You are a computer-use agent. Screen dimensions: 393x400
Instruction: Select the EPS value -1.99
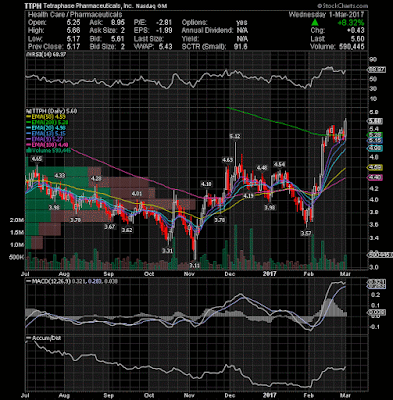(164, 31)
